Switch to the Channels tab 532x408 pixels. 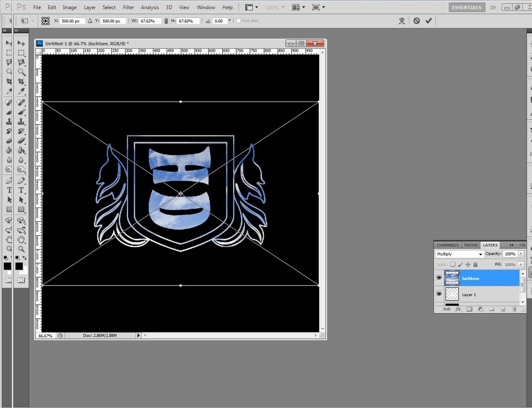[447, 245]
